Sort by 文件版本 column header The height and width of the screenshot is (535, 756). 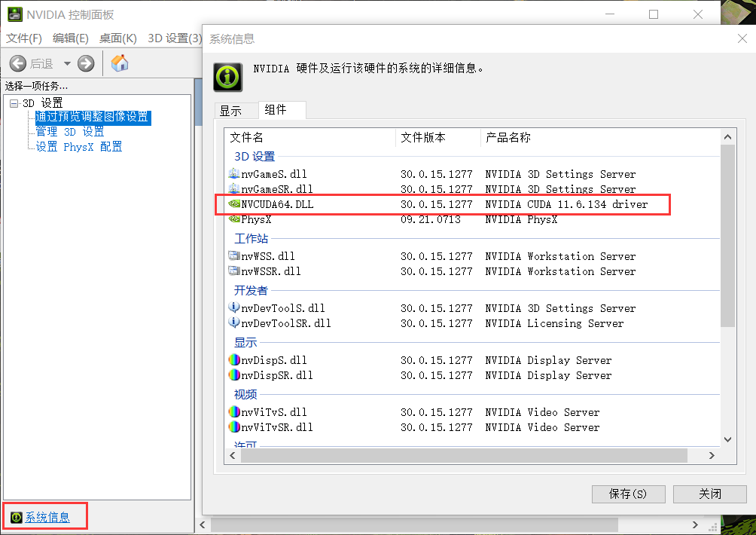pyautogui.click(x=437, y=137)
